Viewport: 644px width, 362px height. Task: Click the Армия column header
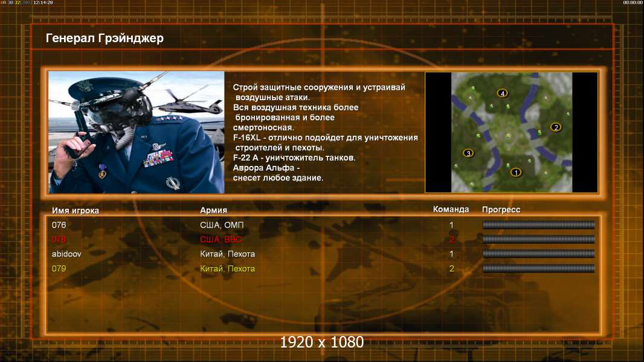pos(214,210)
